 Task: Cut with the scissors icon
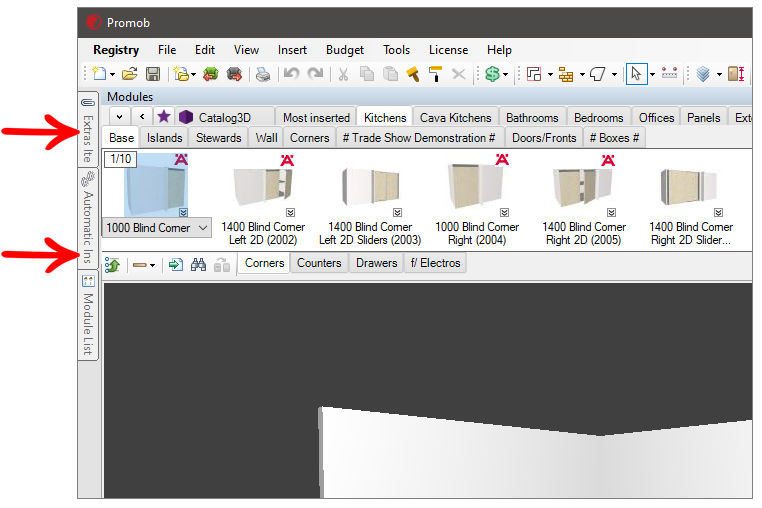pyautogui.click(x=344, y=74)
